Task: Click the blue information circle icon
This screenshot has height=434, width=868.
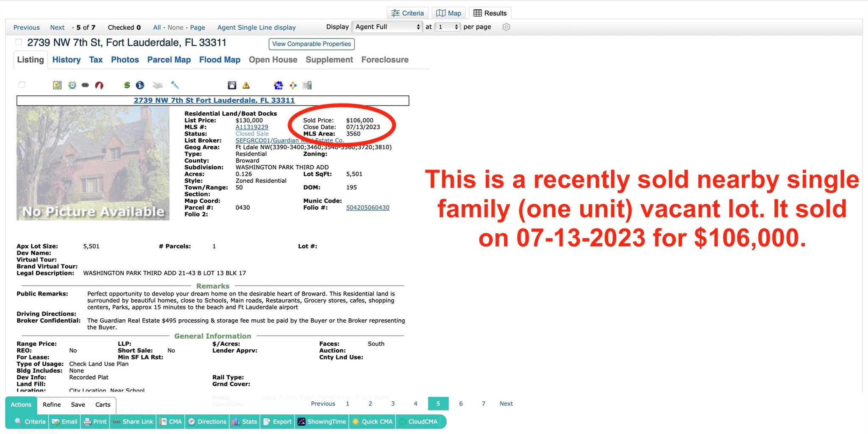Action: (140, 85)
